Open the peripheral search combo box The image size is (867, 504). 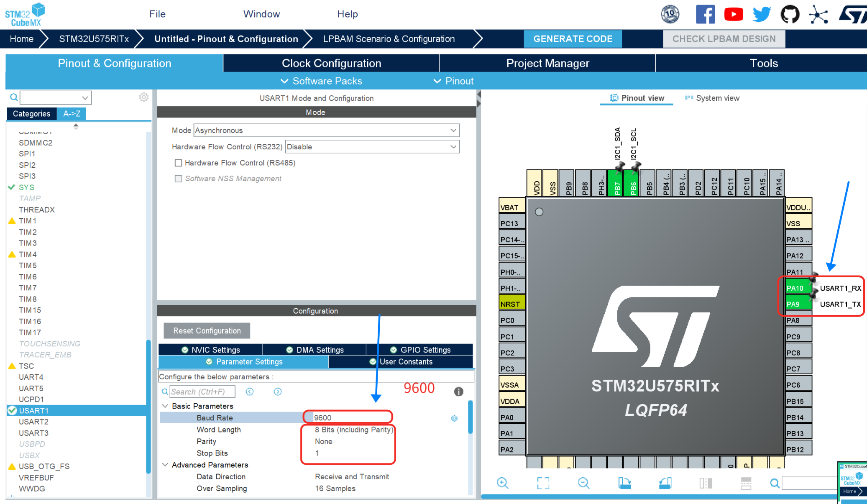click(56, 97)
